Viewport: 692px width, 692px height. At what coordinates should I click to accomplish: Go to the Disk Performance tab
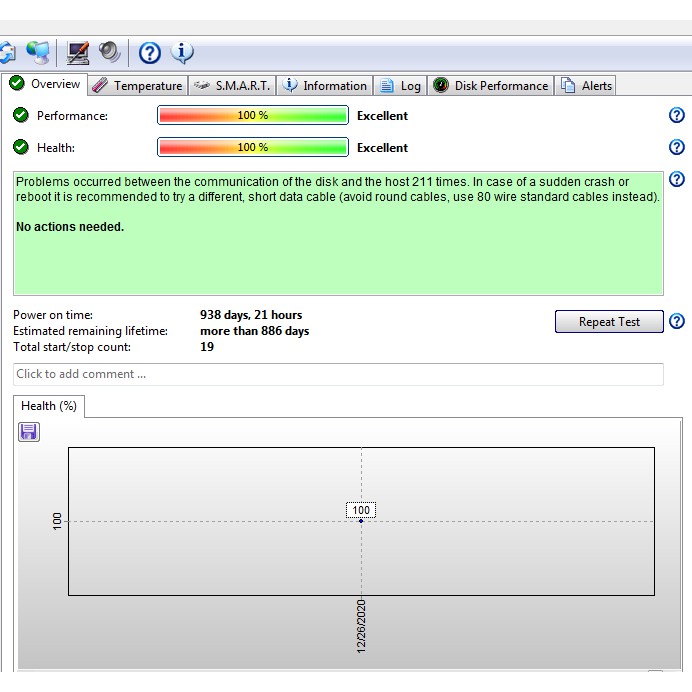pos(490,86)
